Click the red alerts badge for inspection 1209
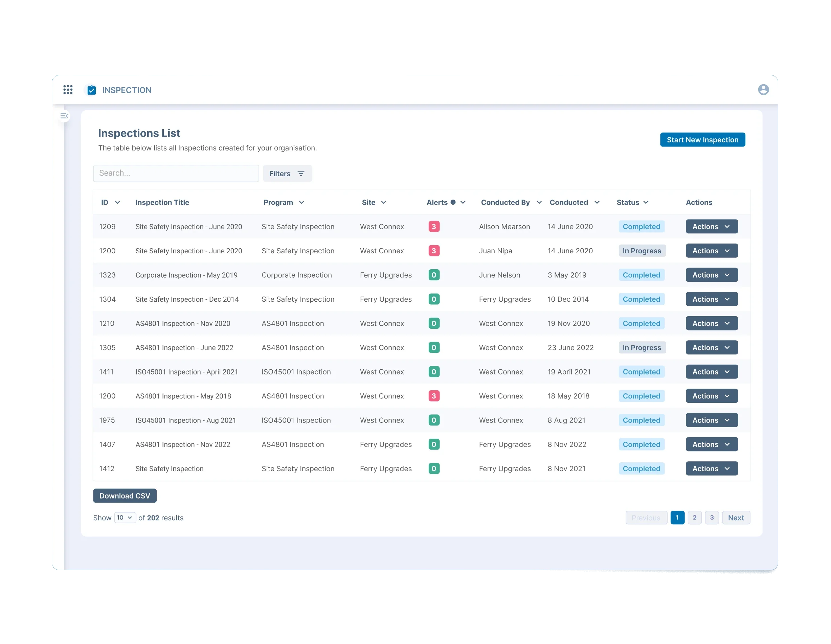The image size is (831, 644). [434, 226]
